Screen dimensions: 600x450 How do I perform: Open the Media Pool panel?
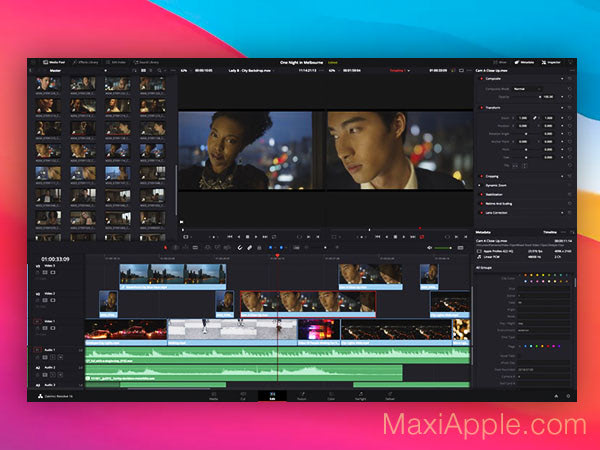pyautogui.click(x=54, y=62)
